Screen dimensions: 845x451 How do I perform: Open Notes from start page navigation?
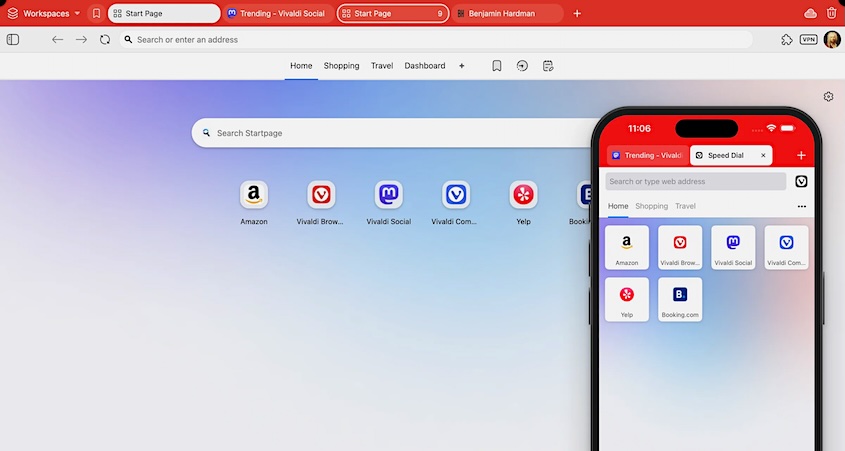548,66
